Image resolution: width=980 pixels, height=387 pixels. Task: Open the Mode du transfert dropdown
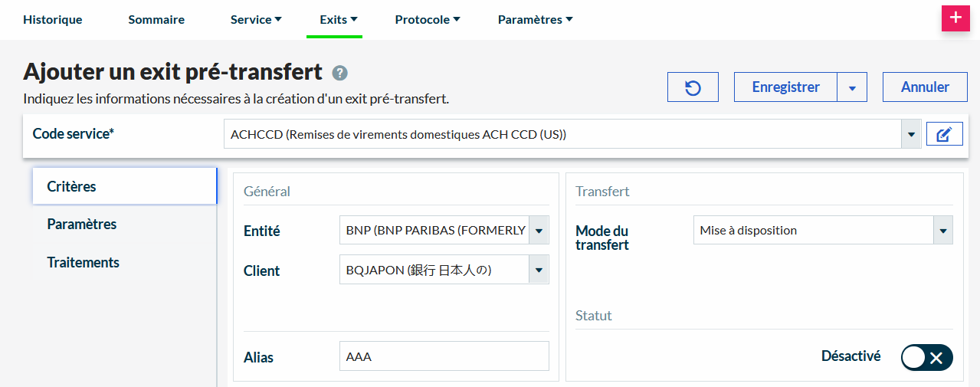942,230
